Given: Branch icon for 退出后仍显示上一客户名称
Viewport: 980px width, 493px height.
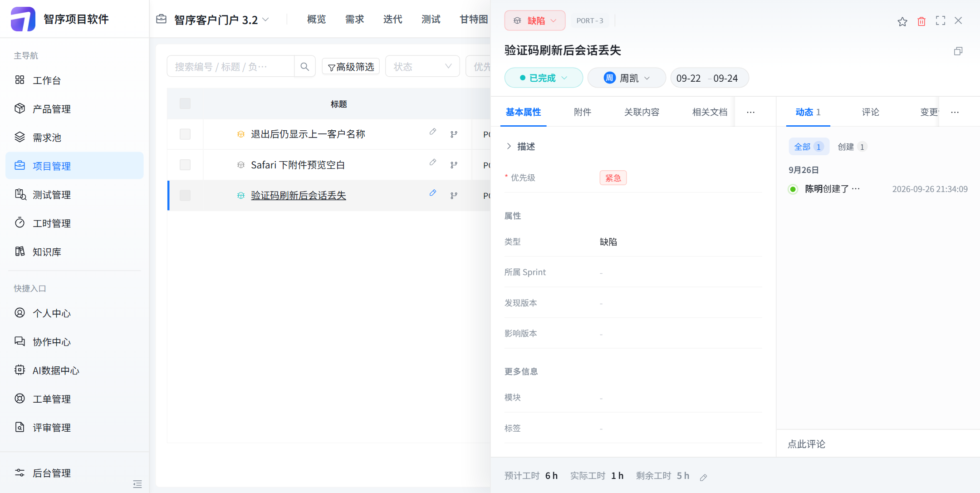Looking at the screenshot, I should coord(454,134).
